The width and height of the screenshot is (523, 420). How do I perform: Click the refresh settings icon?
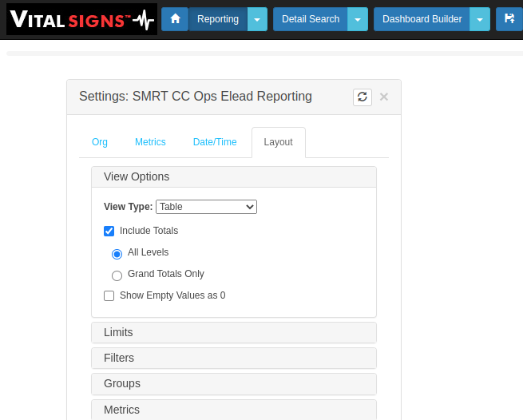(x=363, y=97)
